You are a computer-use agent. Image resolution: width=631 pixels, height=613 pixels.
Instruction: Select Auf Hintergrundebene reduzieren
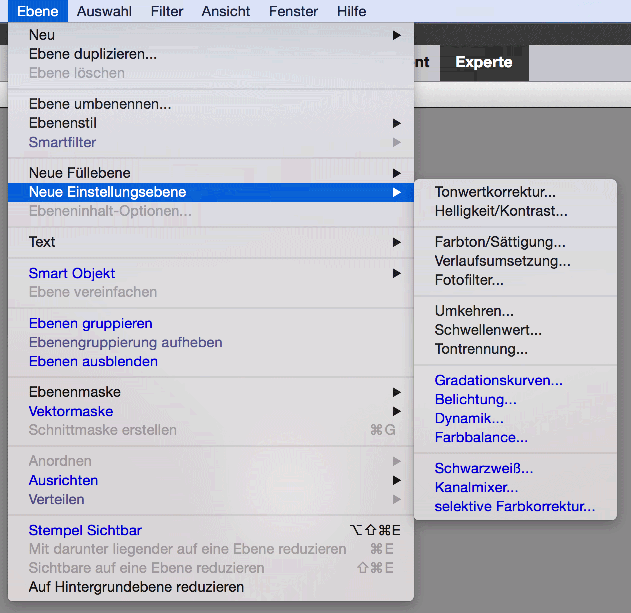(136, 587)
